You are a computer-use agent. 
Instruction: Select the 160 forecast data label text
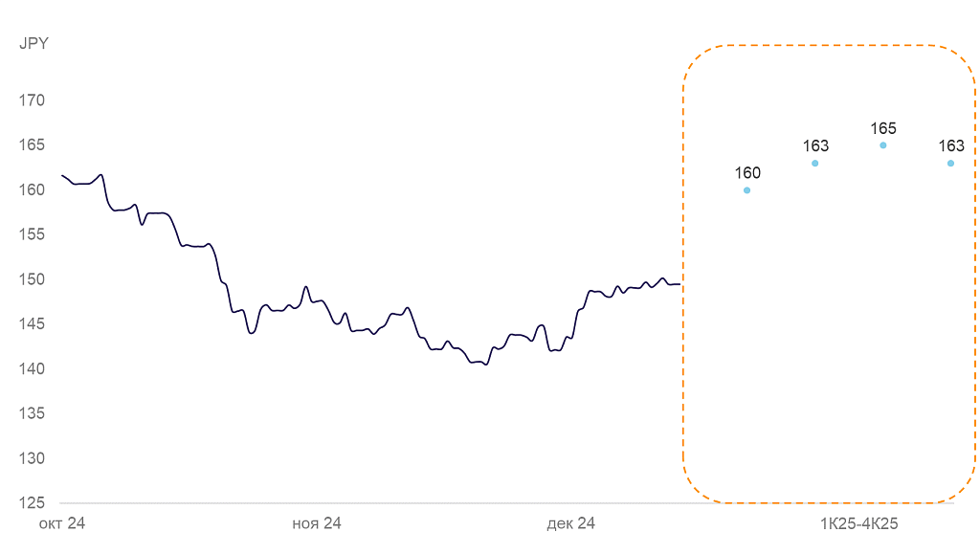click(x=747, y=173)
